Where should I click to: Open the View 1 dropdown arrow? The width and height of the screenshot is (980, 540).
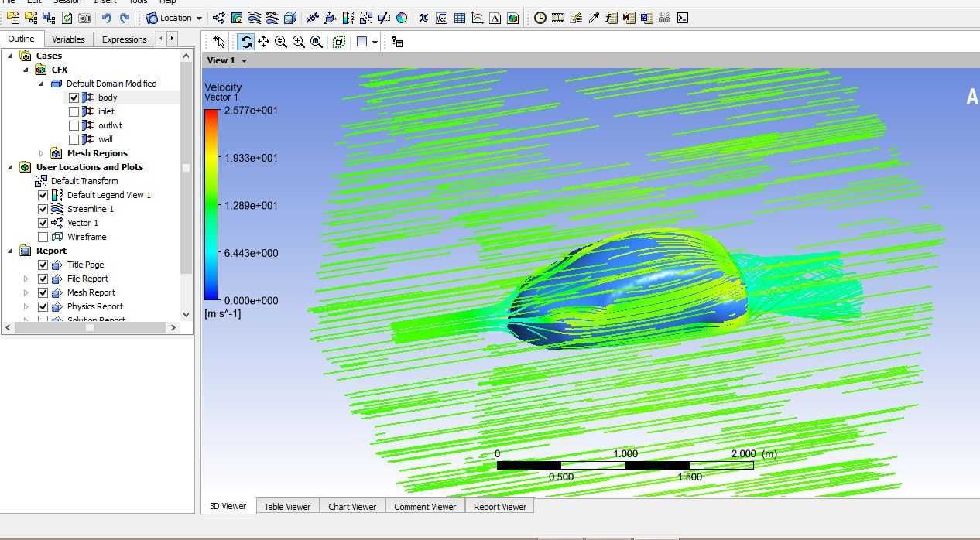(x=244, y=60)
